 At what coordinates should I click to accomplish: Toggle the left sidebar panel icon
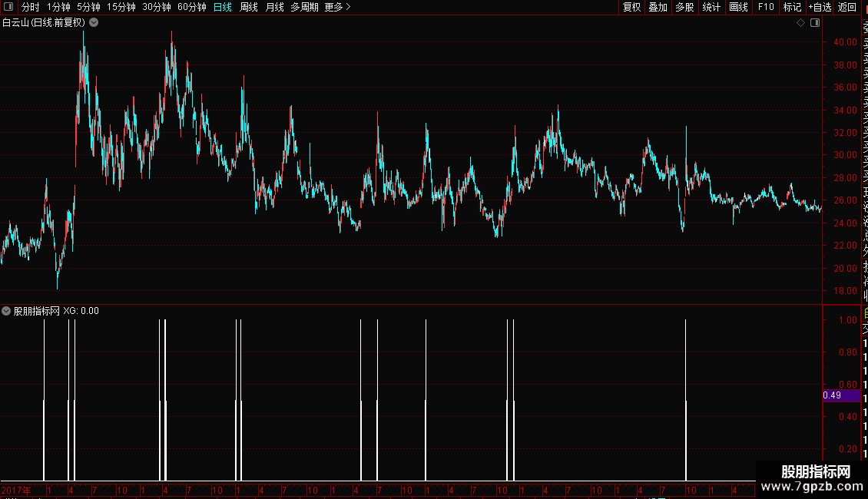[8, 7]
